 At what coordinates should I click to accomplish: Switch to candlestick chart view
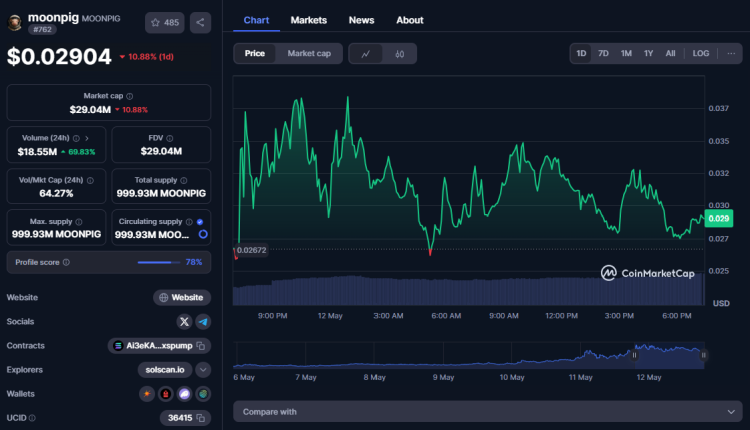pos(400,53)
